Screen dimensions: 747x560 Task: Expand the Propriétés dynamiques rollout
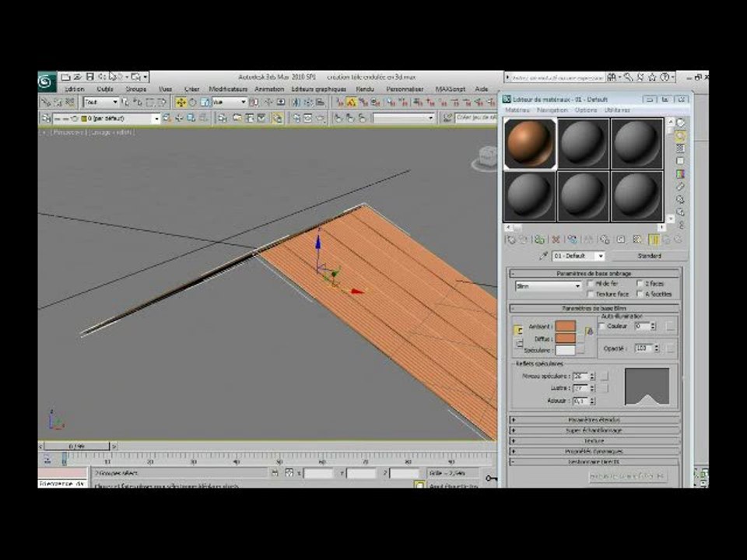click(594, 451)
